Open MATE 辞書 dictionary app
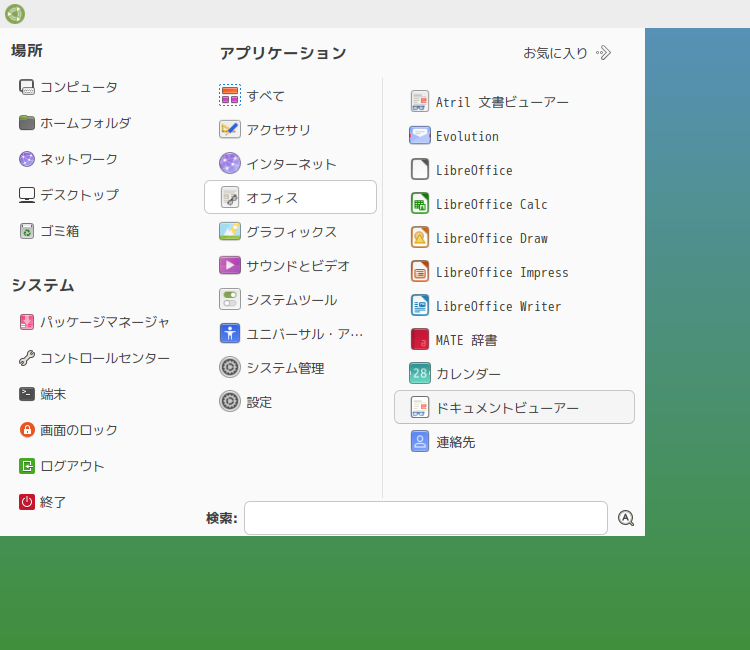Image resolution: width=750 pixels, height=650 pixels. pos(514,340)
